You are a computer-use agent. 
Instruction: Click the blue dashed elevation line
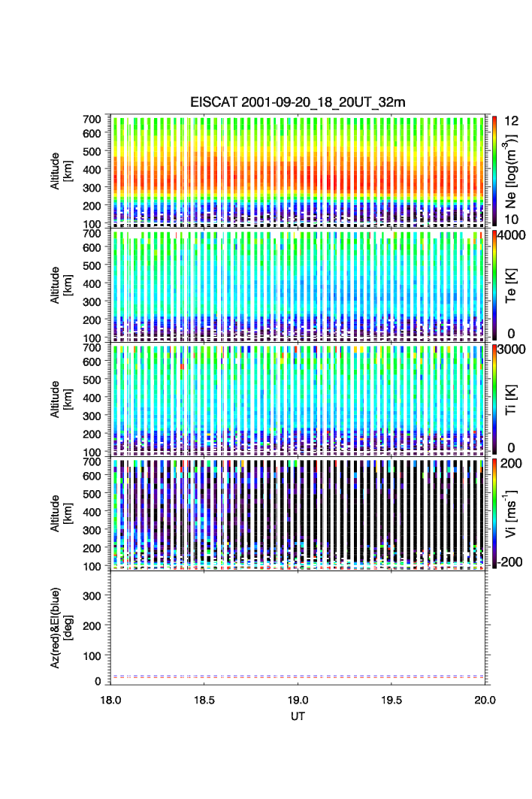298,675
